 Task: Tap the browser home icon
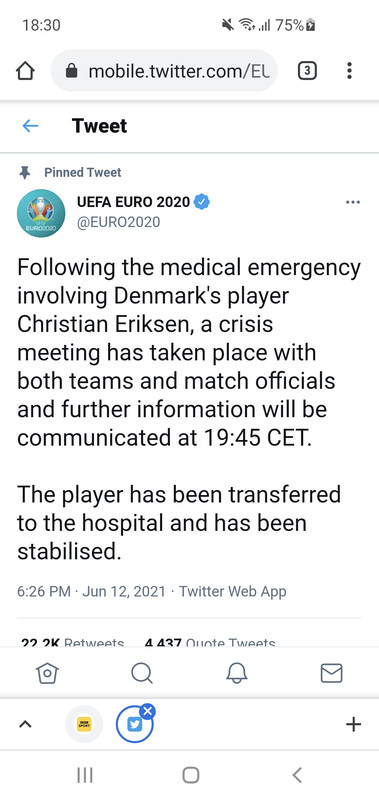click(26, 71)
